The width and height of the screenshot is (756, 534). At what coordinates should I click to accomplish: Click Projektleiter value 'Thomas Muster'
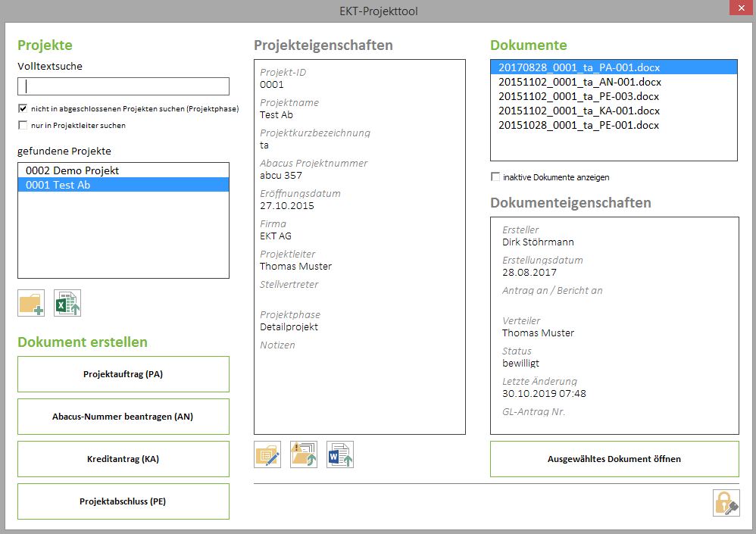pyautogui.click(x=296, y=267)
